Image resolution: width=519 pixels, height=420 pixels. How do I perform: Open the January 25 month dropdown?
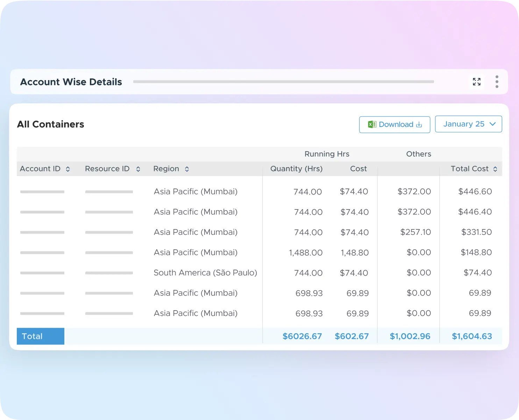click(x=468, y=124)
